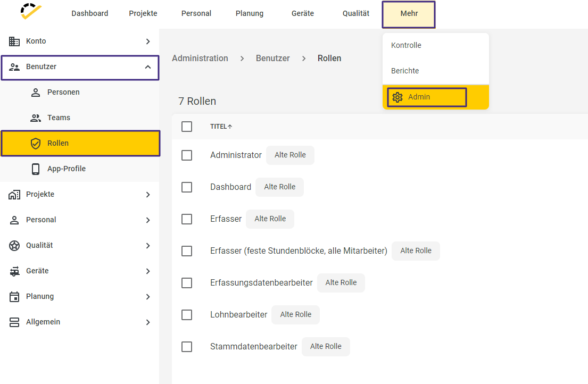Click the Personal person icon in sidebar

[14, 220]
